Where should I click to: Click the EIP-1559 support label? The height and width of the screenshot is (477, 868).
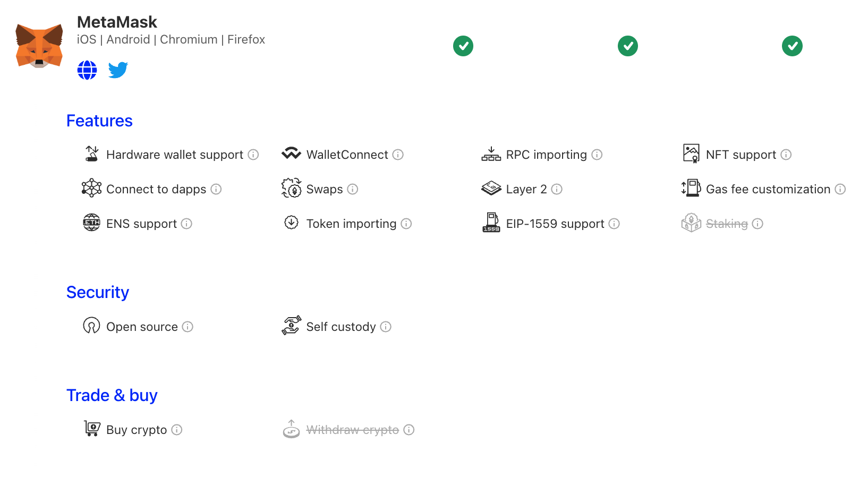555,224
